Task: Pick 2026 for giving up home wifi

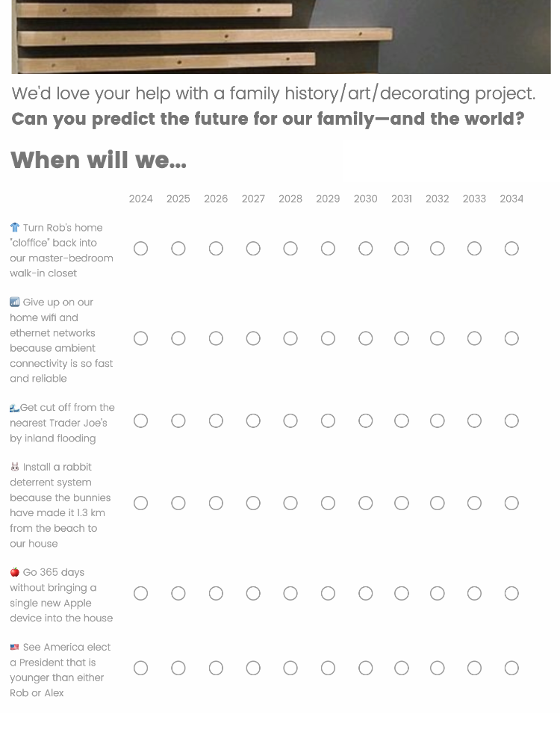Action: [x=216, y=338]
